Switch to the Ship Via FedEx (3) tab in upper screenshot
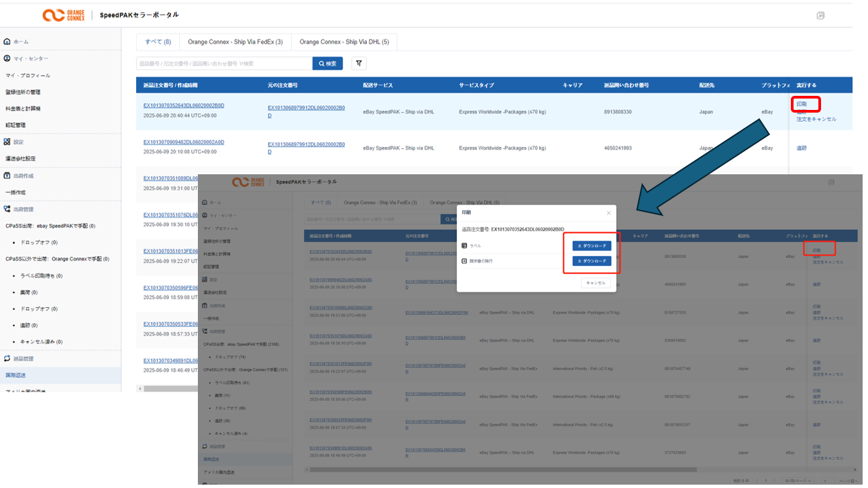This screenshot has width=868, height=488. 235,42
